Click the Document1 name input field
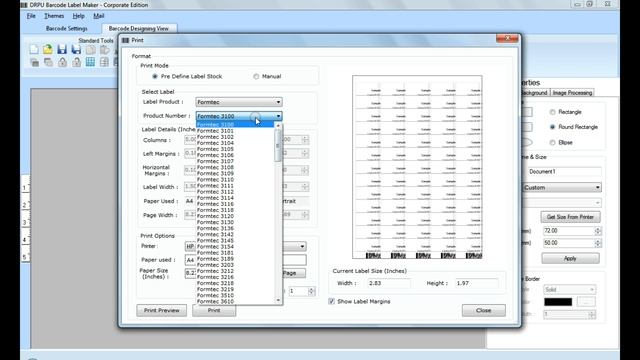640x360 pixels. (x=564, y=172)
